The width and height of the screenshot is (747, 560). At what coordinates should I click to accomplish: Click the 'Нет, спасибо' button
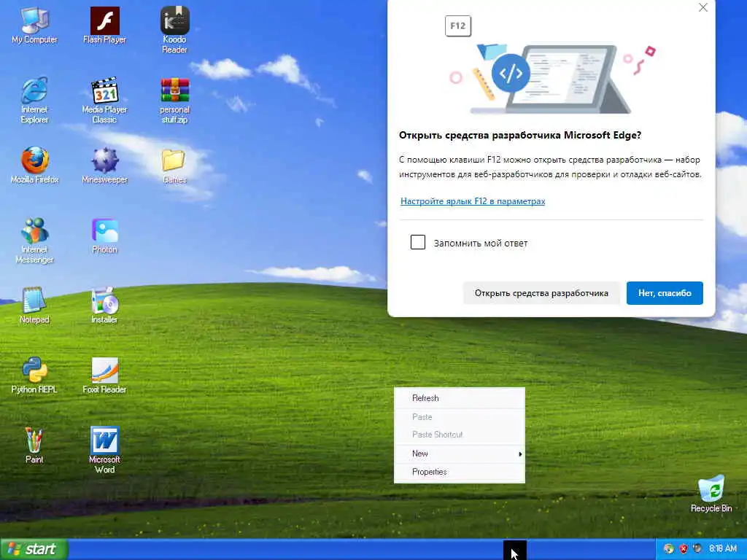tap(665, 293)
